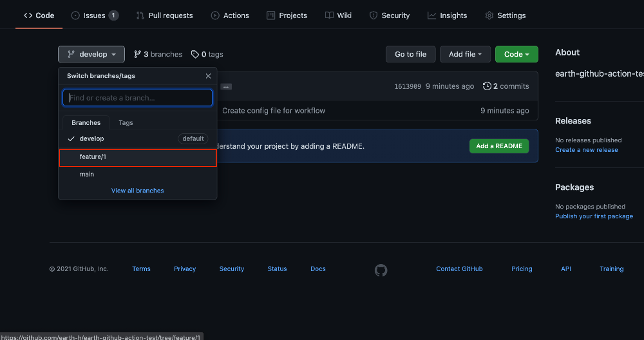Expand commit message ellipsis button
This screenshot has width=644, height=340.
click(x=226, y=86)
